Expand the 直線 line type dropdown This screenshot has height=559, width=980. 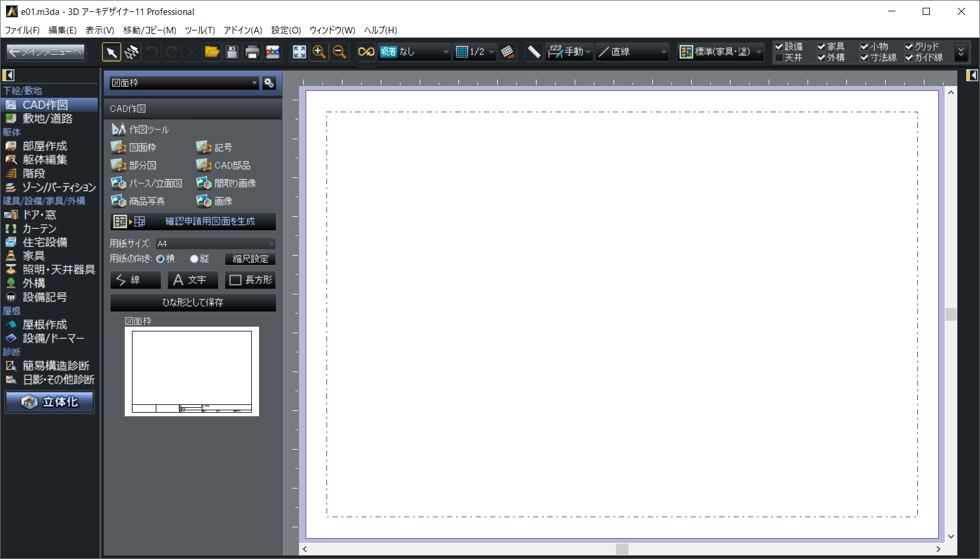(633, 53)
